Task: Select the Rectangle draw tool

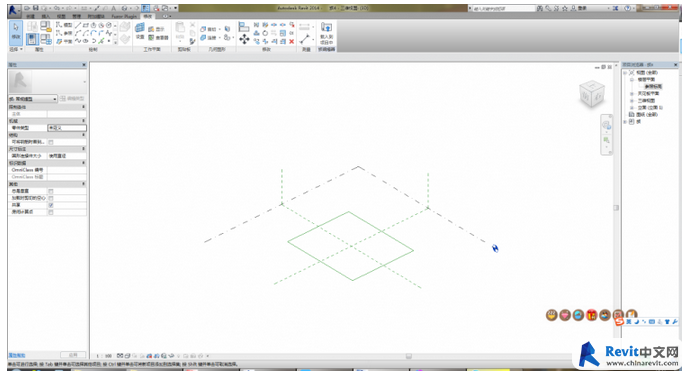Action: coord(86,25)
